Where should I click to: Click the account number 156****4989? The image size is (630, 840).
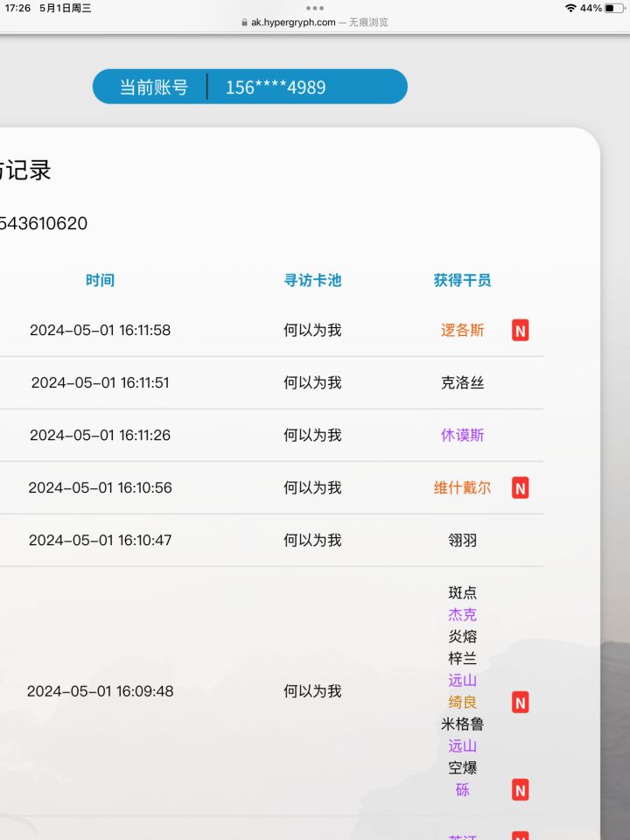click(276, 87)
